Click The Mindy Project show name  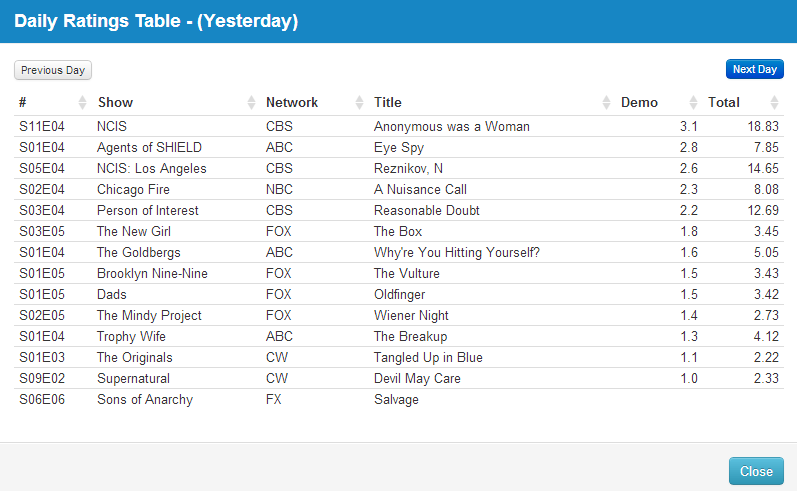tap(149, 316)
